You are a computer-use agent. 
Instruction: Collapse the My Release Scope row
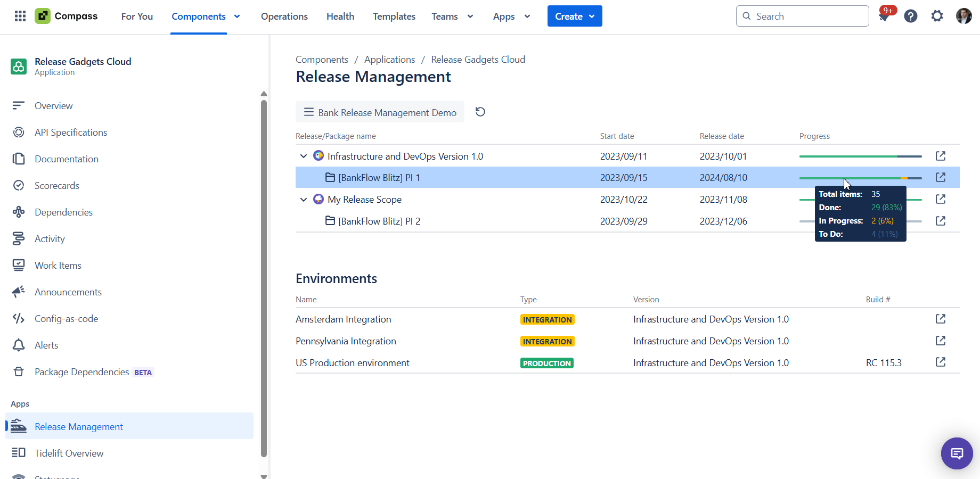[x=304, y=200]
